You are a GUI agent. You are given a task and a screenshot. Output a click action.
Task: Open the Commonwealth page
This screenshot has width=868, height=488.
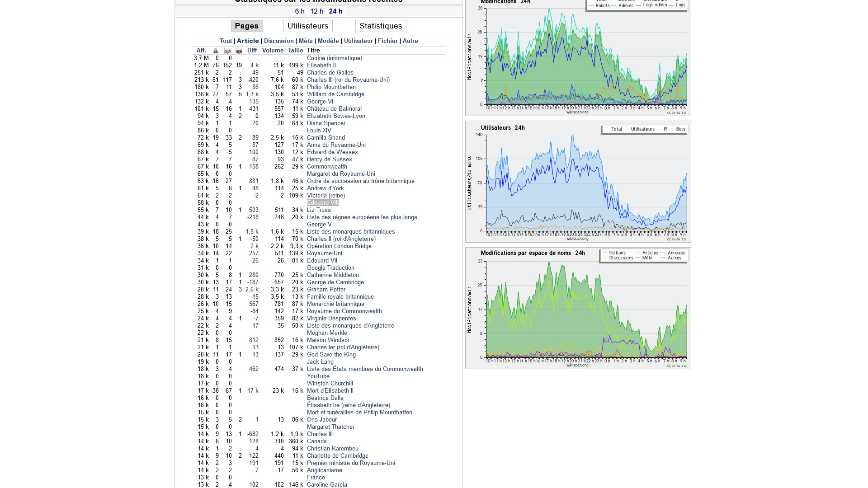327,167
